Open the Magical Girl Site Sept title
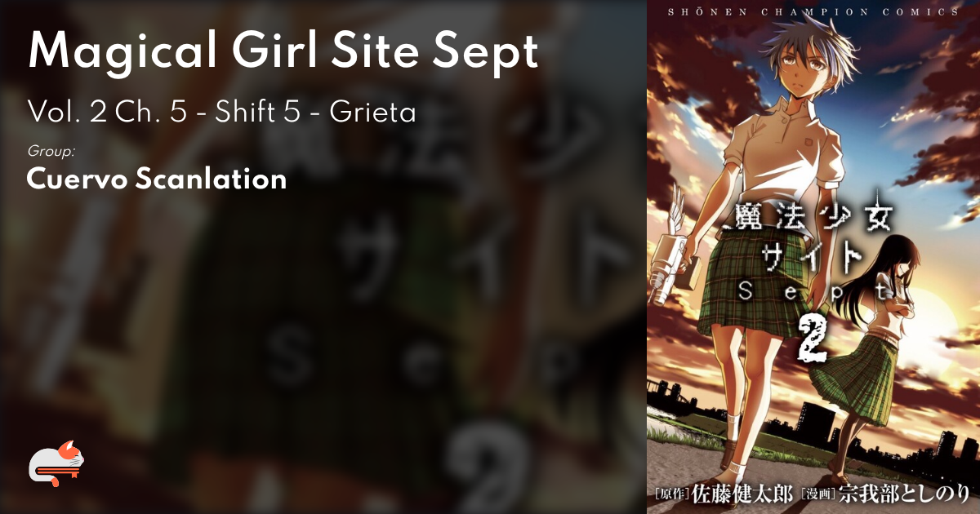 pos(283,51)
